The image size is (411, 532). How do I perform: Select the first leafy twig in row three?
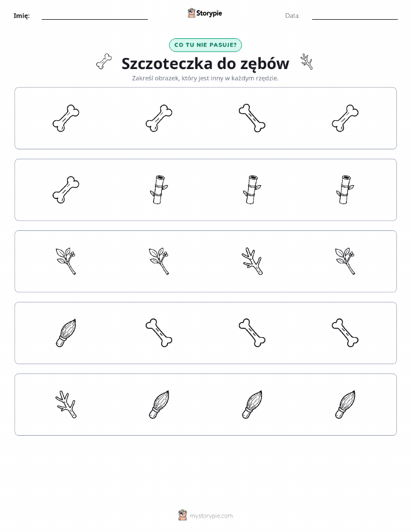pos(66,261)
